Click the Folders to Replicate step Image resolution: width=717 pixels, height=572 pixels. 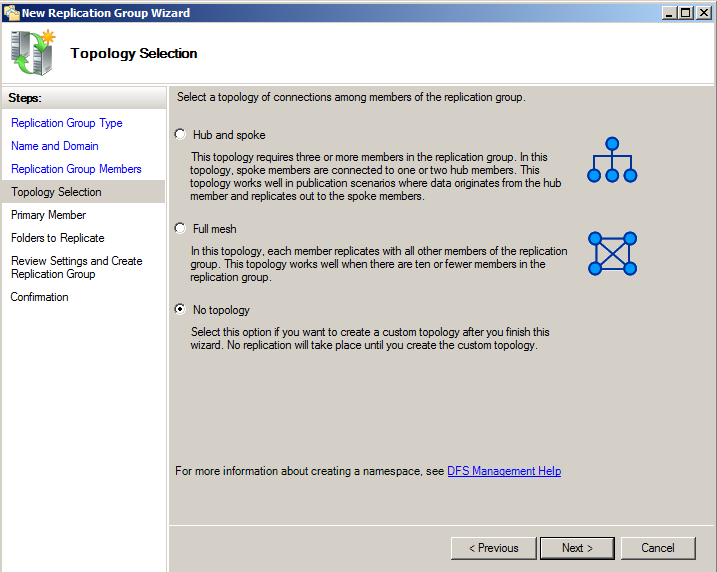(58, 238)
